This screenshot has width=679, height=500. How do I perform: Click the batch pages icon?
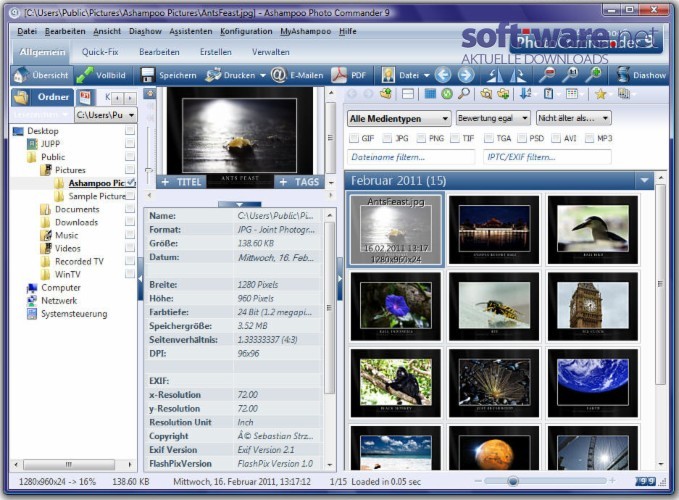coord(624,94)
